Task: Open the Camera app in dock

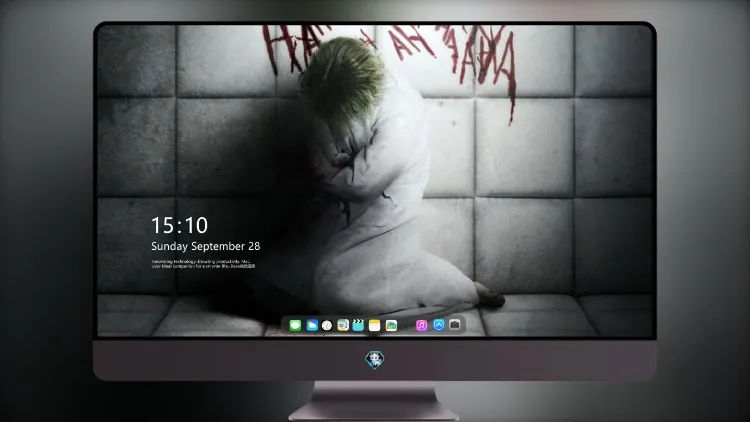Action: click(455, 325)
